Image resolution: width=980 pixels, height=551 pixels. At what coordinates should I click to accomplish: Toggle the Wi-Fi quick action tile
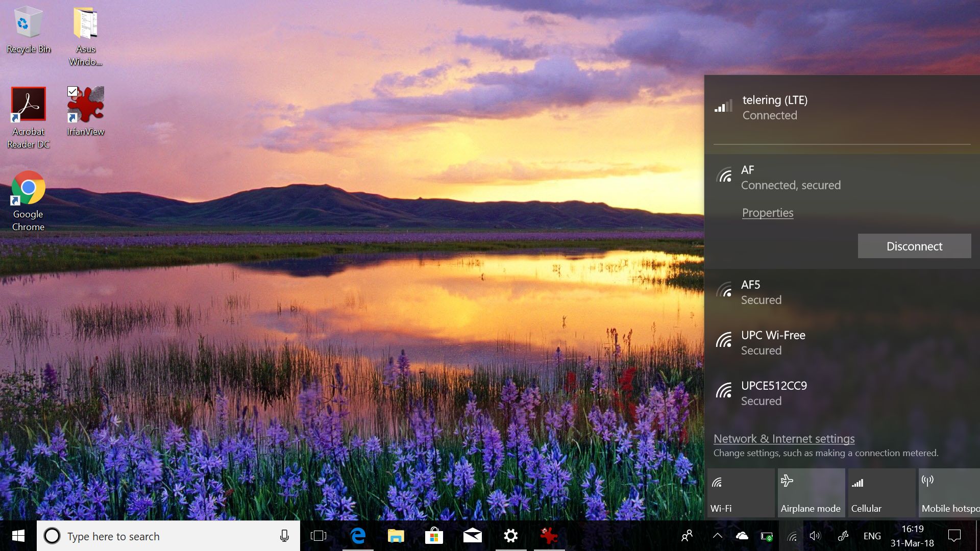pyautogui.click(x=741, y=493)
